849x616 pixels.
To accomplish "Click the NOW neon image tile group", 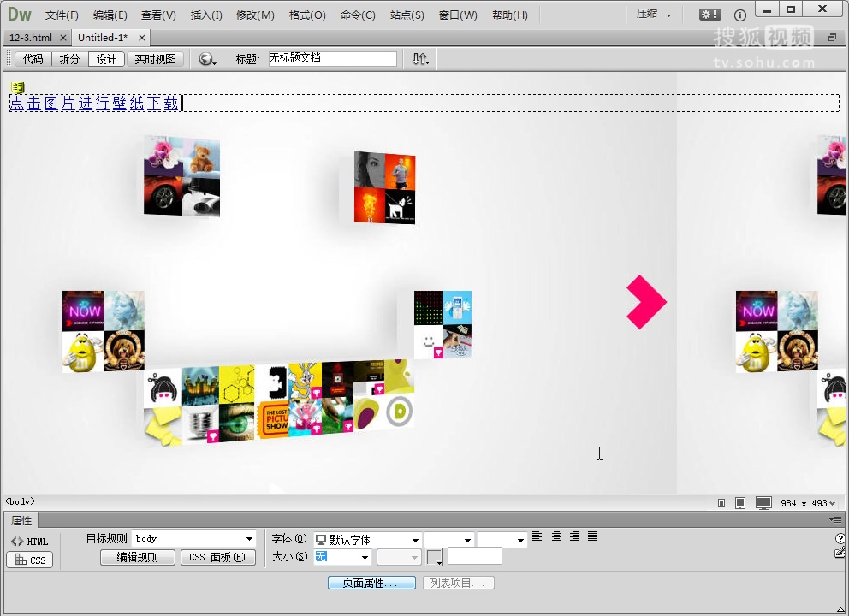I will click(x=104, y=331).
